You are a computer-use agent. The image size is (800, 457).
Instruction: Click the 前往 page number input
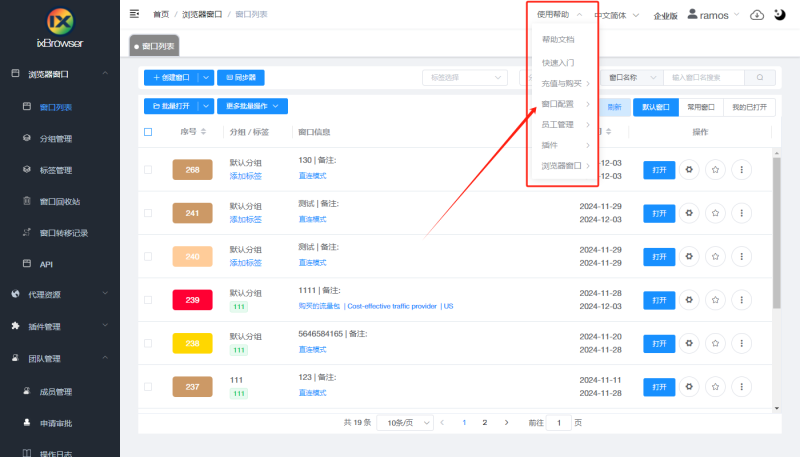click(x=559, y=423)
